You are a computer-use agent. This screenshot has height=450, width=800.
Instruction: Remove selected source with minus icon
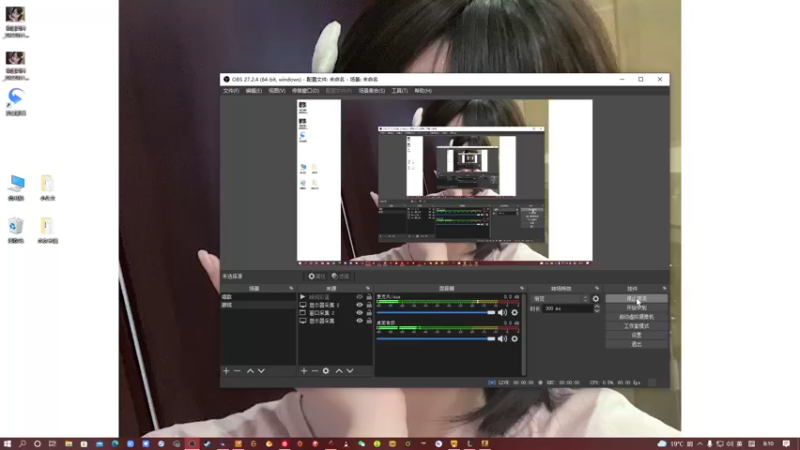point(315,371)
